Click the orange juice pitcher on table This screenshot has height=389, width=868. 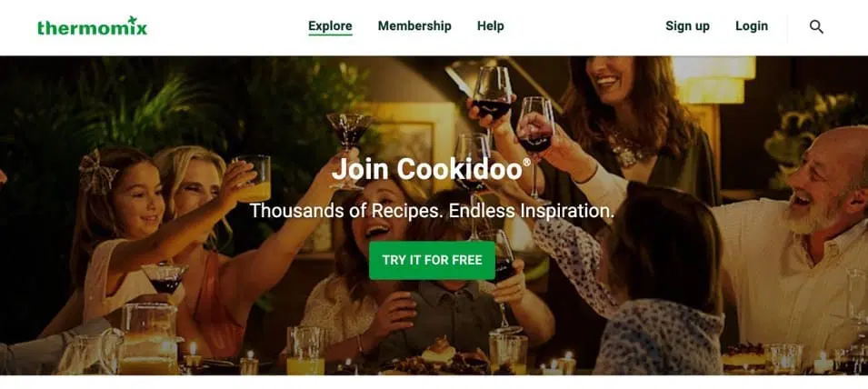coord(148,339)
